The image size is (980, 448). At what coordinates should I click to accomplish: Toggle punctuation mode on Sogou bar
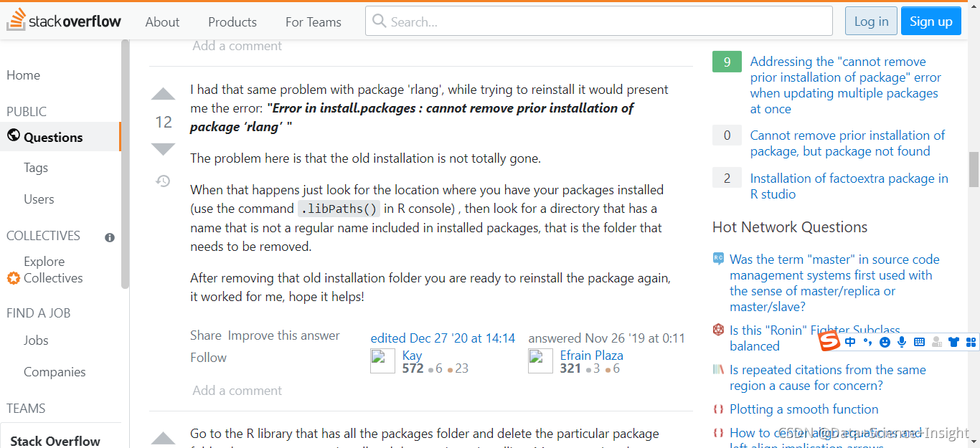867,342
